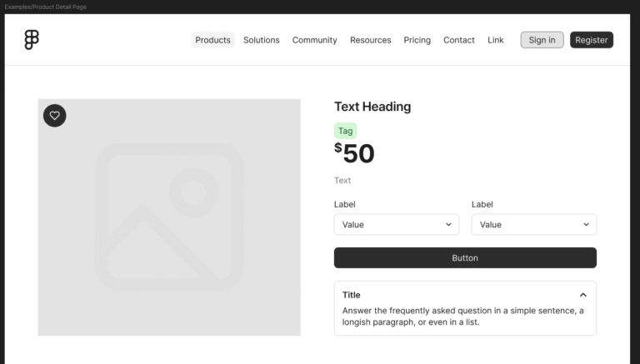Open the Resources nav link
640x364 pixels.
point(370,40)
